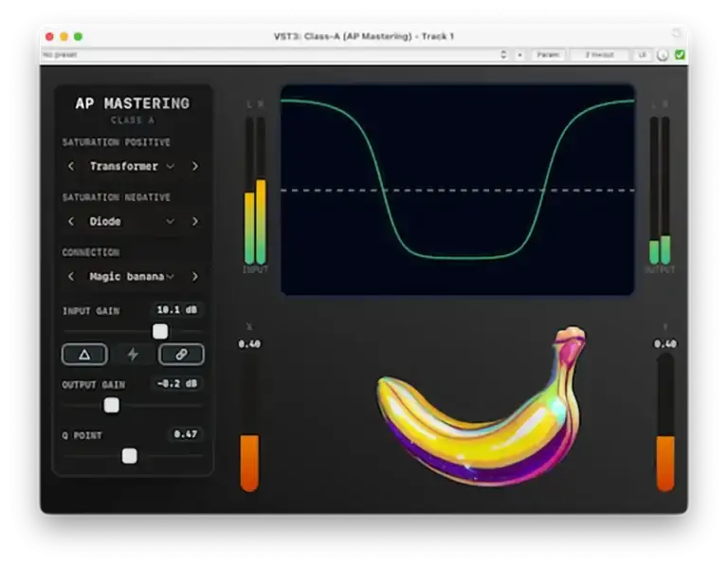Click the delta triangle button
The height and width of the screenshot is (567, 728).
(x=84, y=355)
